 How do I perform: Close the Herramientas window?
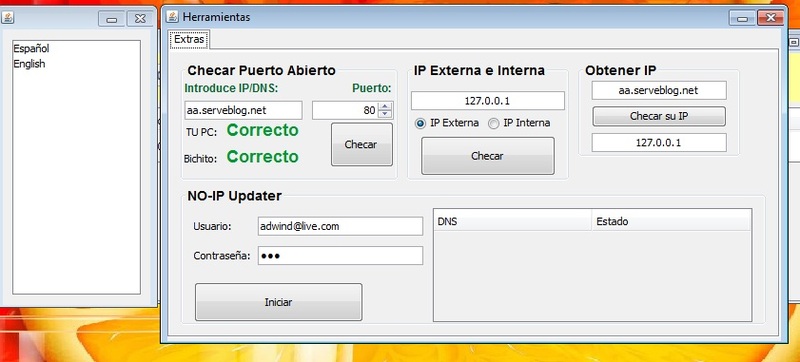tap(770, 18)
